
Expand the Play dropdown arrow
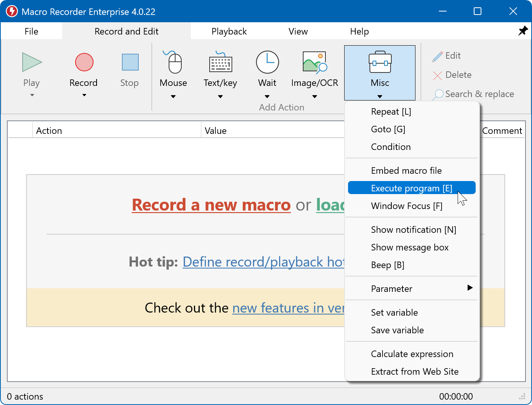(x=32, y=95)
